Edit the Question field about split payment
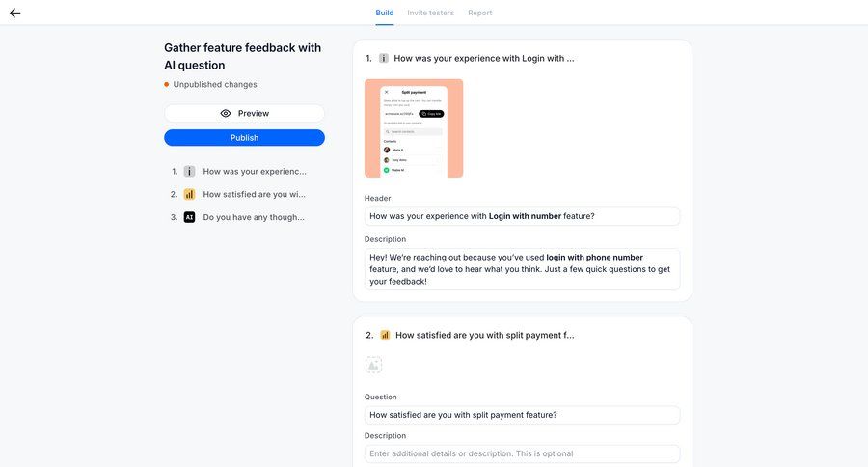Image resolution: width=868 pixels, height=467 pixels. (522, 415)
